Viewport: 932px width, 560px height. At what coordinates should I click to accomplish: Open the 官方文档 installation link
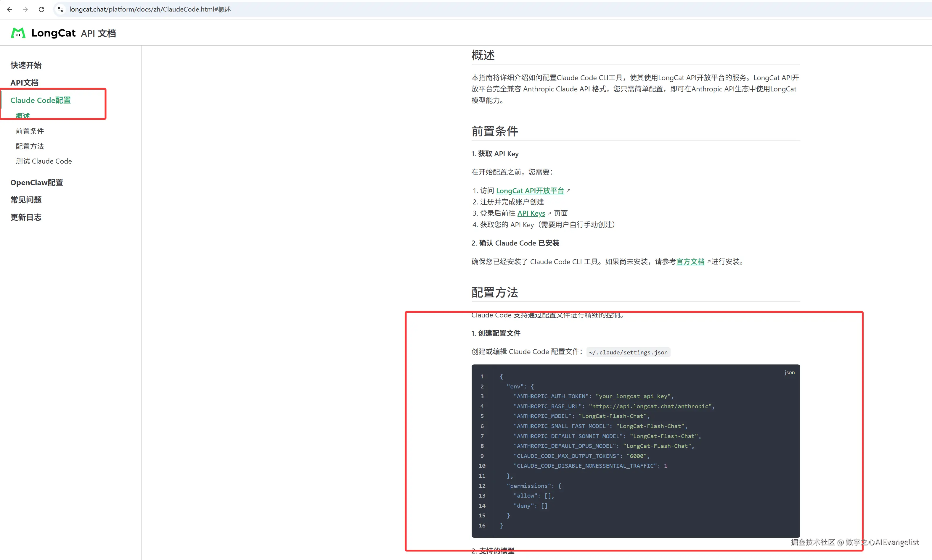690,262
